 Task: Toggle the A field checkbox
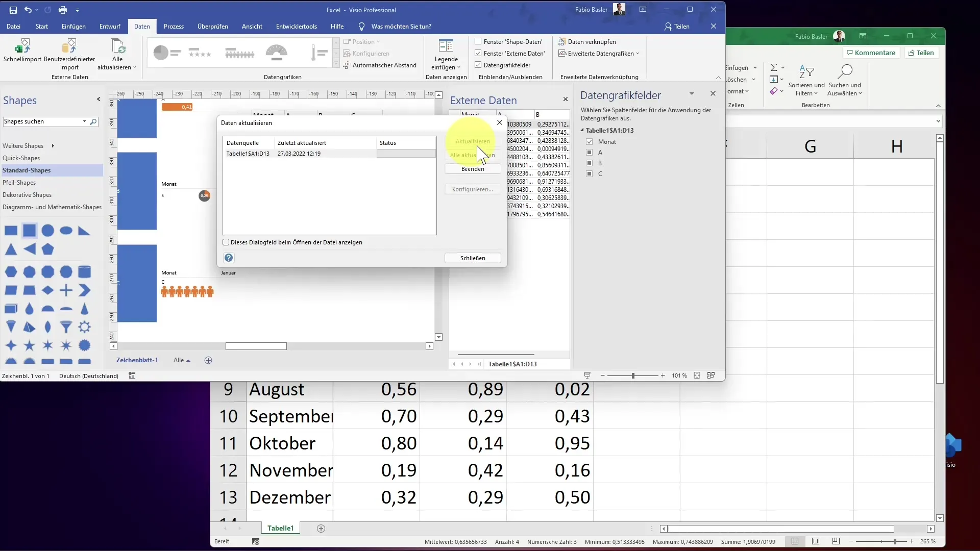590,153
